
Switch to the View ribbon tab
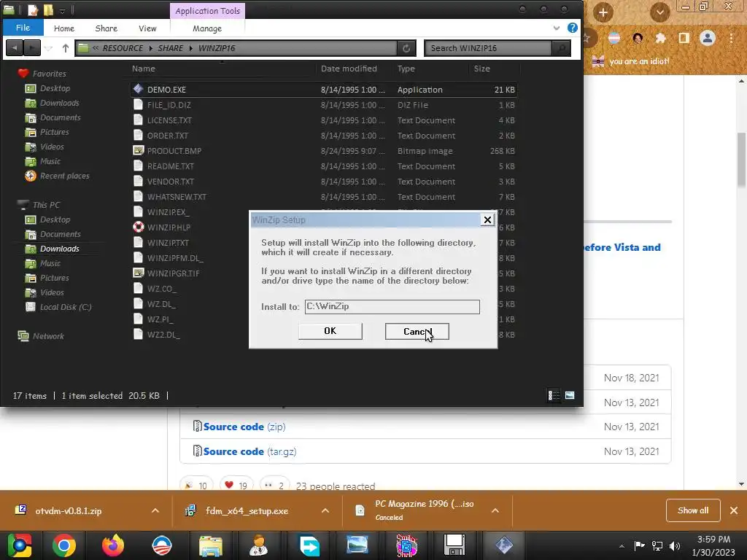pos(147,28)
